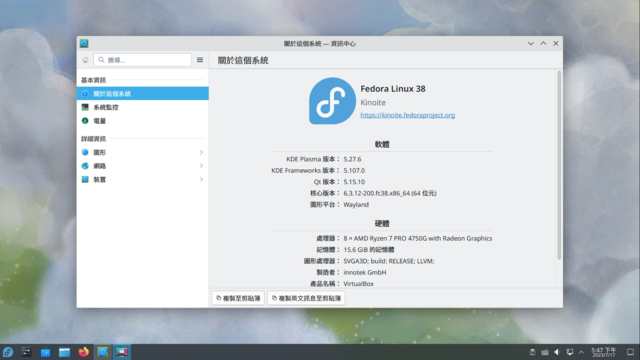The width and height of the screenshot is (640, 360).
Task: Open the 電量 energy sidebar entry
Action: pyautogui.click(x=142, y=121)
